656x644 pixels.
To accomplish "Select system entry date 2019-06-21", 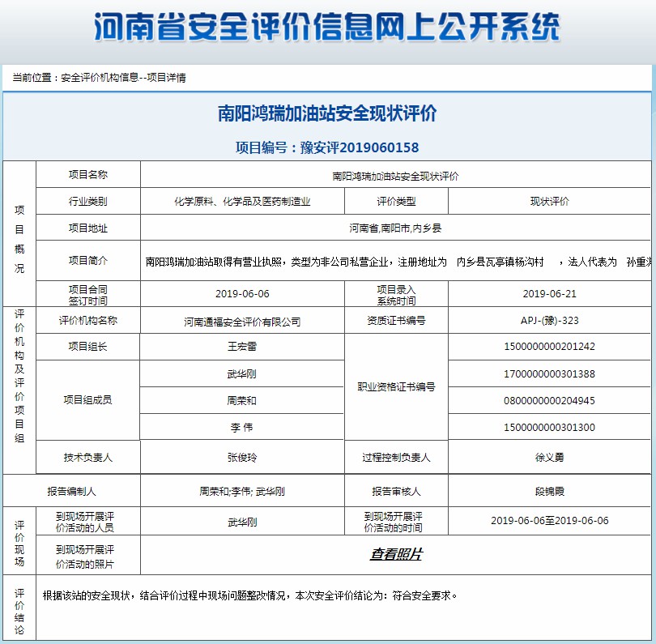I will 549,294.
